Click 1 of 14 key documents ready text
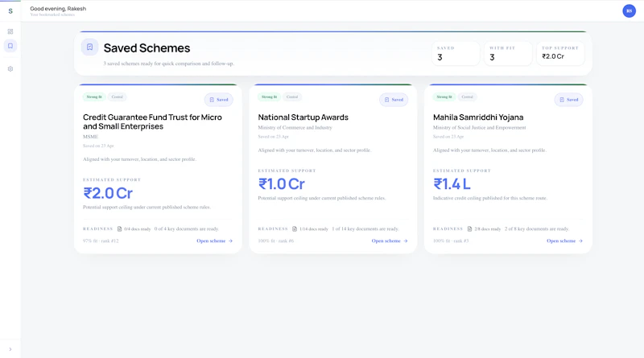Screen dimensions: 644x358 [x=365, y=229]
